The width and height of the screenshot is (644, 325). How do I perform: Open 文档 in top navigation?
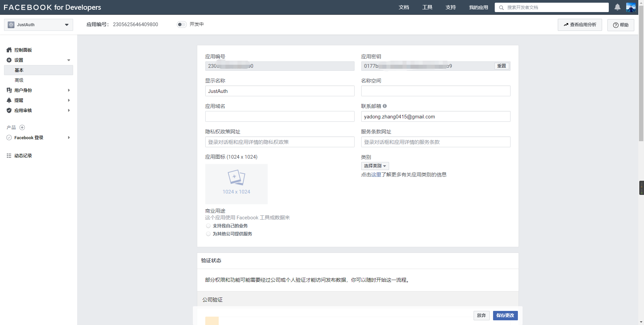pyautogui.click(x=404, y=7)
